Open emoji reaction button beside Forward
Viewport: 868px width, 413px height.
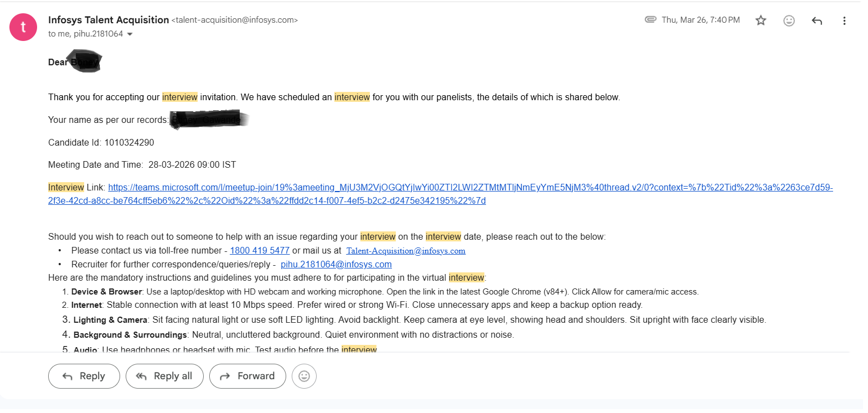pos(304,376)
